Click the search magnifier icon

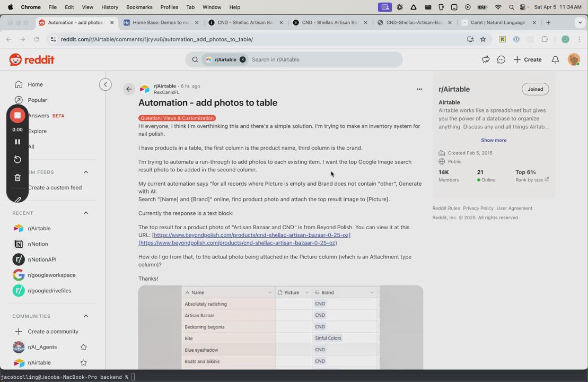point(195,59)
